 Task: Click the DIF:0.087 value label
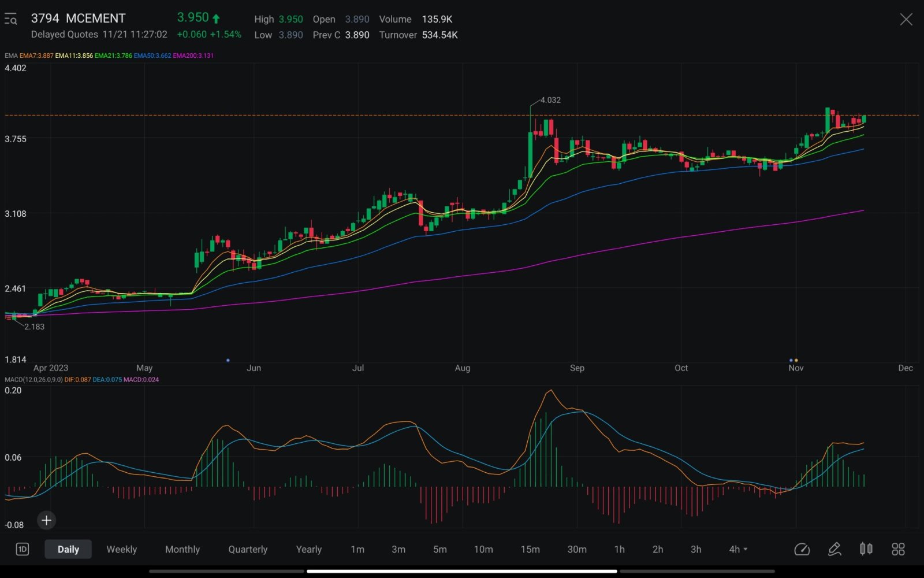77,380
